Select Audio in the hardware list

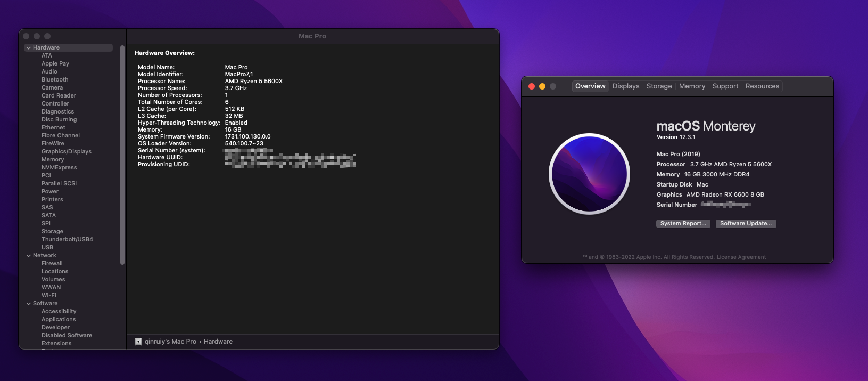(49, 72)
